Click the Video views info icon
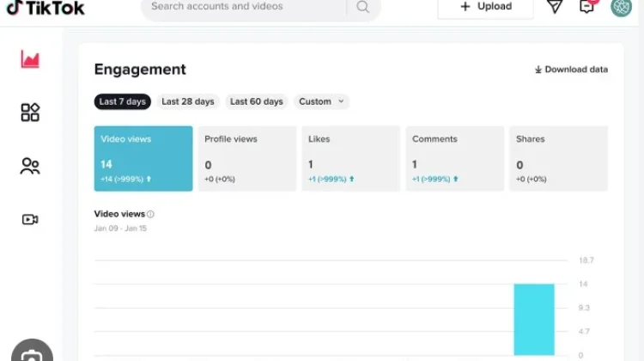Screen dimensions: 644x361 pyautogui.click(x=151, y=214)
